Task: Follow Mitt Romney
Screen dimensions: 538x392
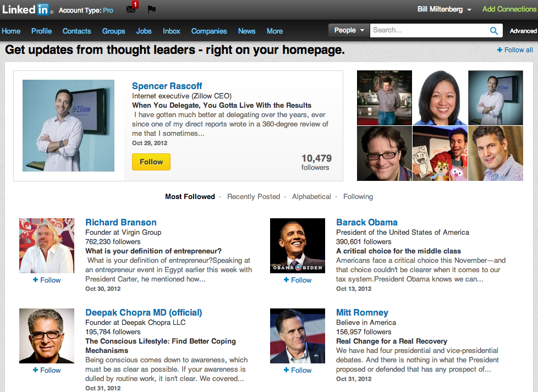Action: pyautogui.click(x=298, y=371)
